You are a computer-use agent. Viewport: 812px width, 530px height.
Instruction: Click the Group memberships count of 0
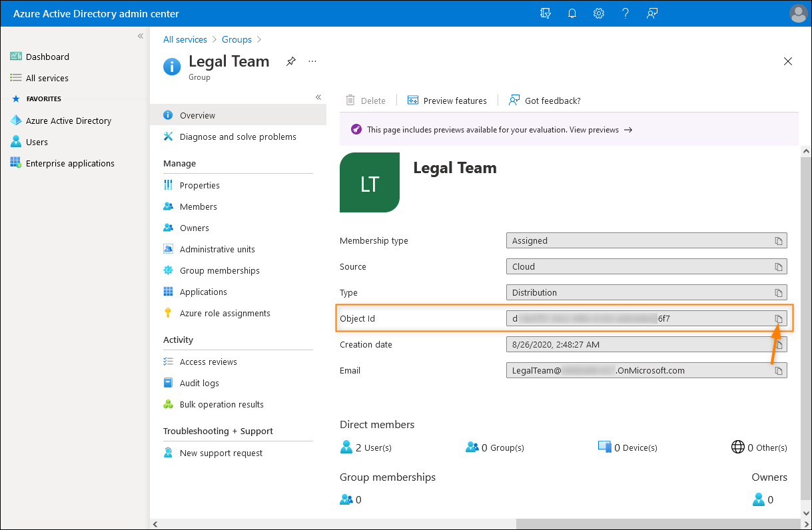pos(350,499)
